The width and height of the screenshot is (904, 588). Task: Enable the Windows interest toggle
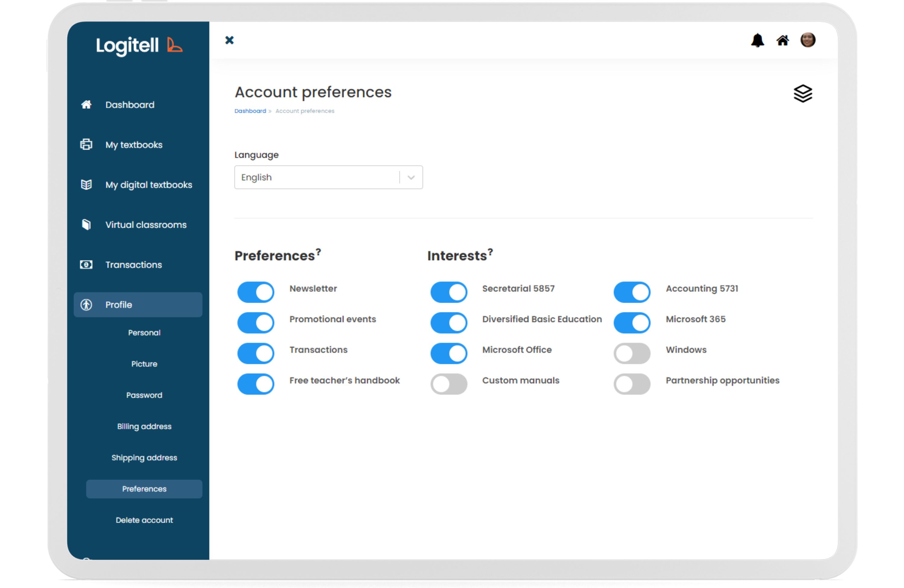pos(631,353)
